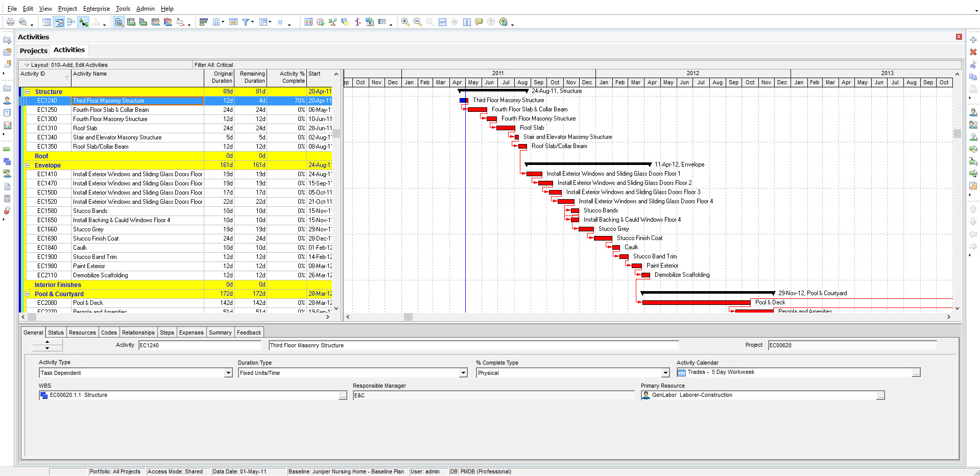Click the activity table vertical scrollbar thumb
The height and width of the screenshot is (476, 980).
click(336, 134)
